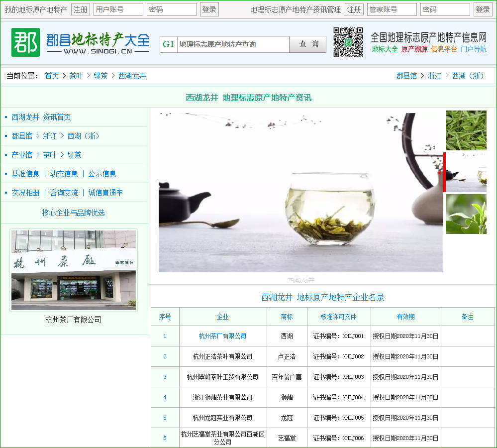Click 浙江 in the sidebar

coord(50,136)
